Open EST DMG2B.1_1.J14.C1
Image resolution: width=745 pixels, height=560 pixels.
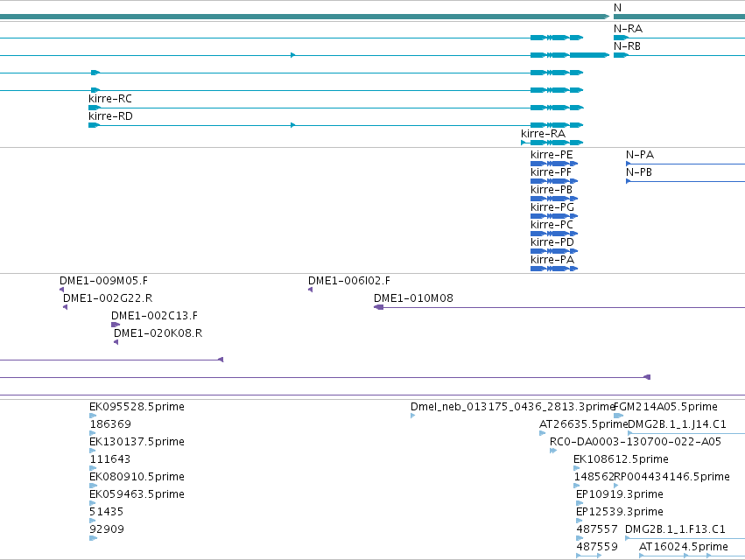pos(677,424)
